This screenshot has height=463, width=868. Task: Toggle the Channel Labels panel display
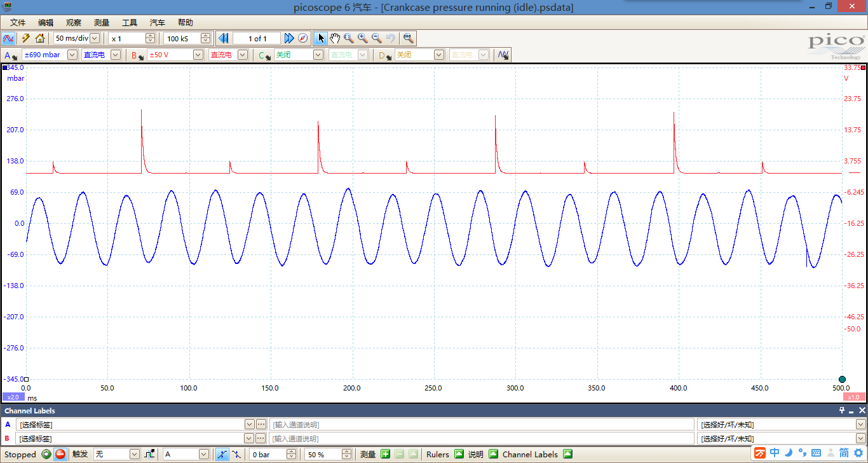tap(568, 454)
